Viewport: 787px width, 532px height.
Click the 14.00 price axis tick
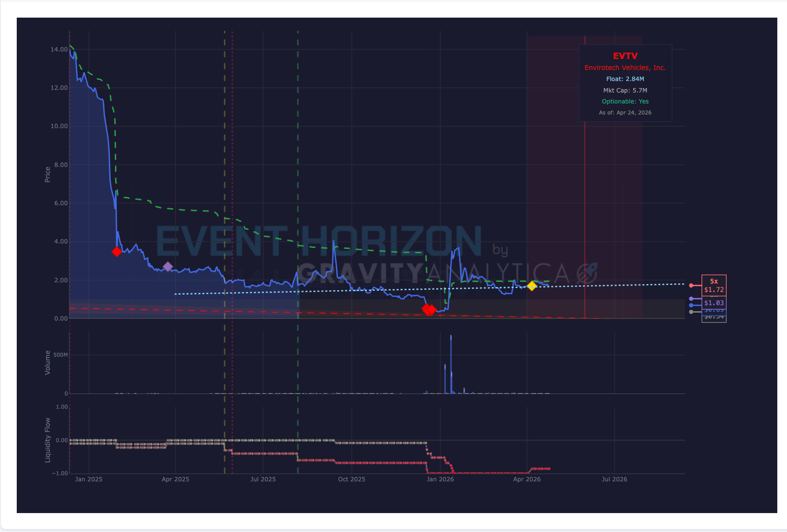tap(59, 49)
